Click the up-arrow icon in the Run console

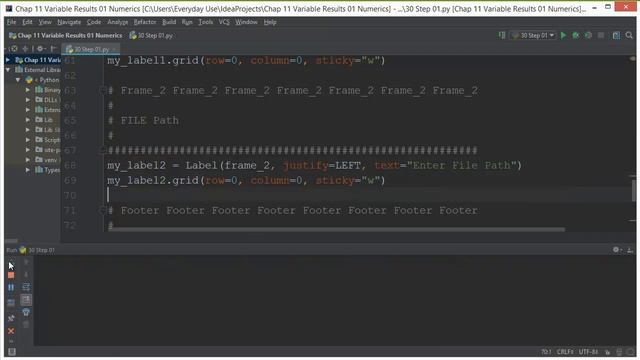click(x=26, y=262)
